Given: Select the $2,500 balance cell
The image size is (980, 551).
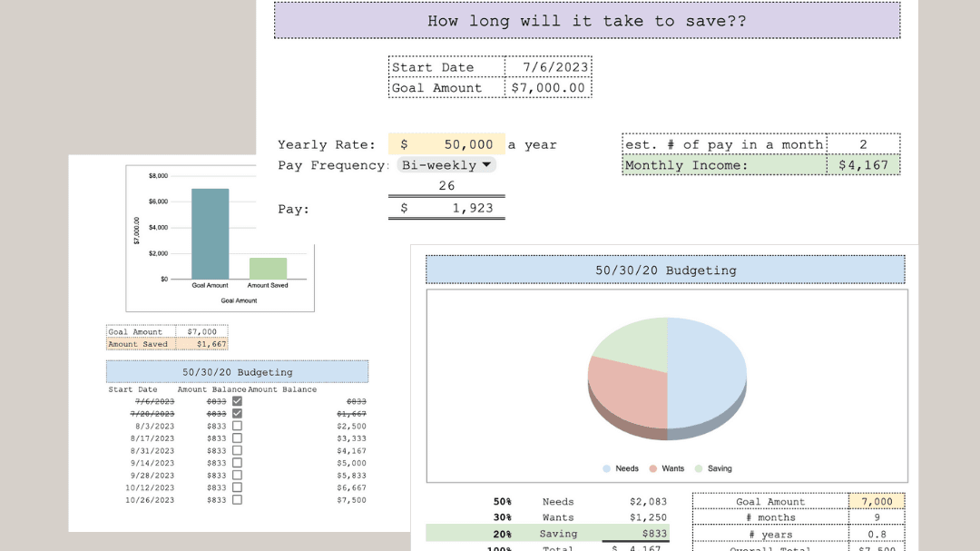Looking at the screenshot, I should [x=351, y=426].
